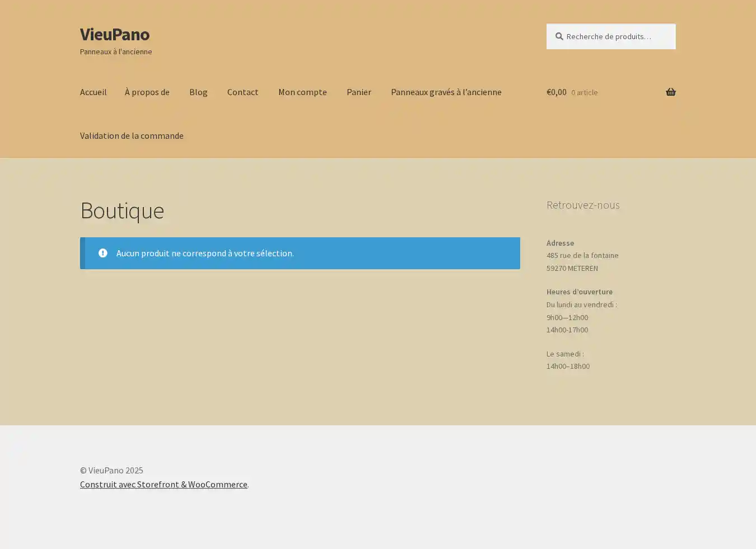Open the VieuPano site title link
Screen dimensions: 756x549
[x=114, y=34]
